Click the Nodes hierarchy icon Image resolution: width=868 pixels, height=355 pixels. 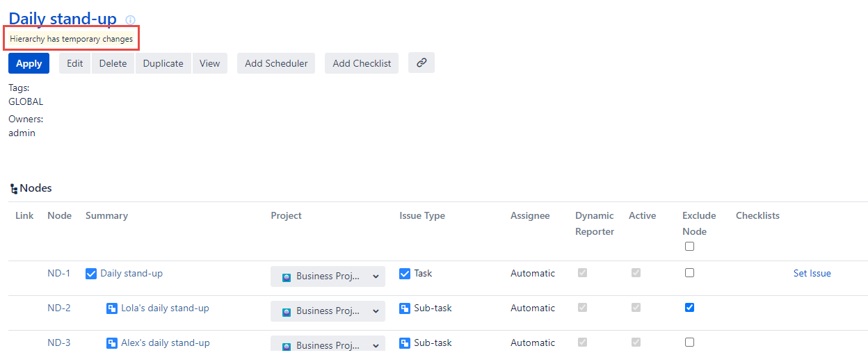[14, 188]
